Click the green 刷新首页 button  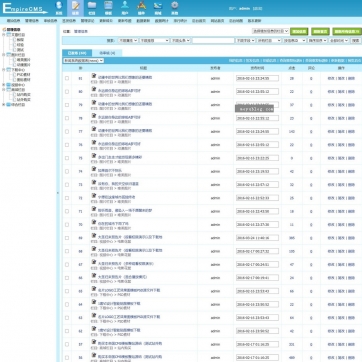[x=320, y=31]
